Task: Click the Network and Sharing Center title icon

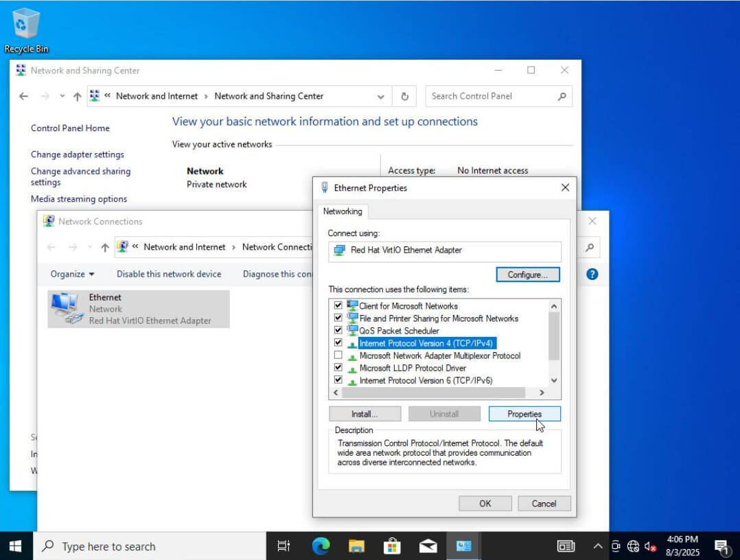Action: coord(21,70)
